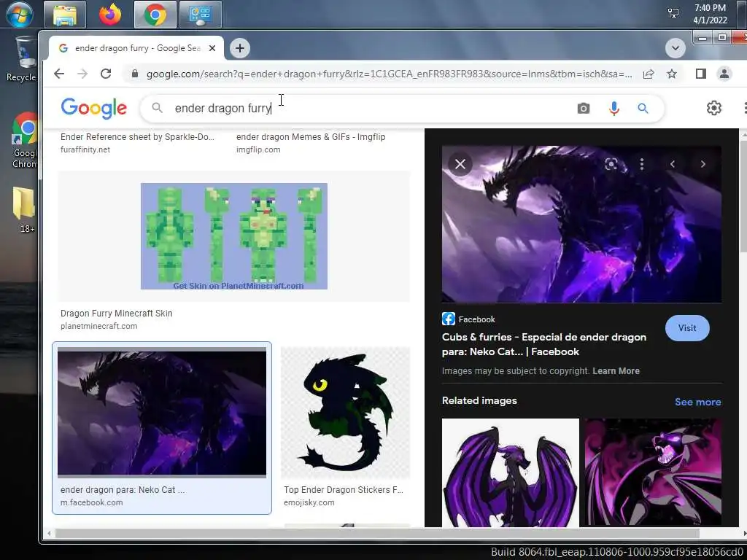Open the large preview dragon image
Image resolution: width=747 pixels, height=560 pixels.
tap(581, 224)
